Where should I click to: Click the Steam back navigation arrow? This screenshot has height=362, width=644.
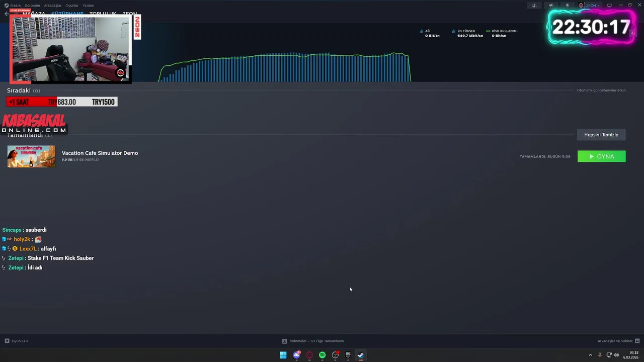[x=6, y=14]
